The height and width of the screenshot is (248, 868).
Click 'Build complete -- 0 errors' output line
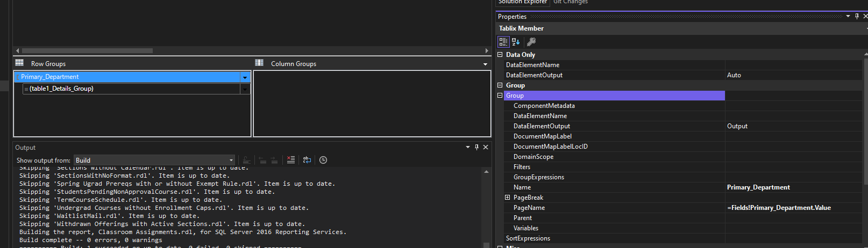click(x=90, y=240)
